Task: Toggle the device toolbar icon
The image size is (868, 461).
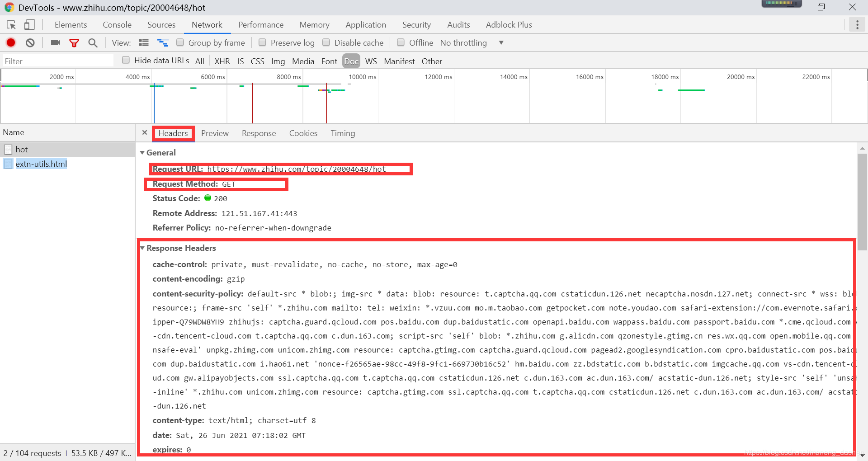Action: [x=29, y=25]
